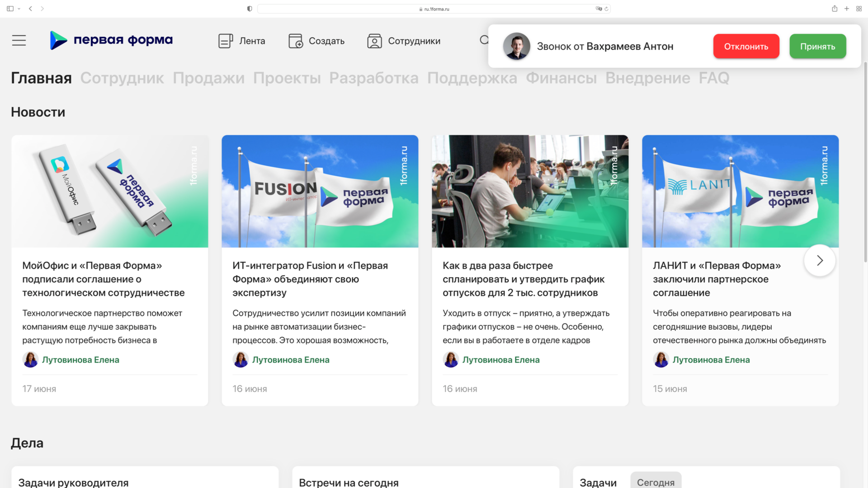This screenshot has height=488, width=868.
Task: Accept the call with Принять
Action: (817, 46)
